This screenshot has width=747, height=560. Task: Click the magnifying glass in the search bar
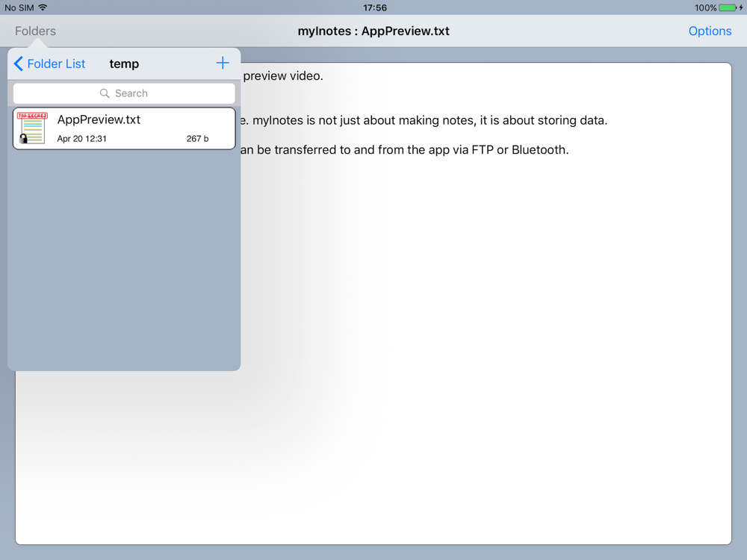(105, 93)
